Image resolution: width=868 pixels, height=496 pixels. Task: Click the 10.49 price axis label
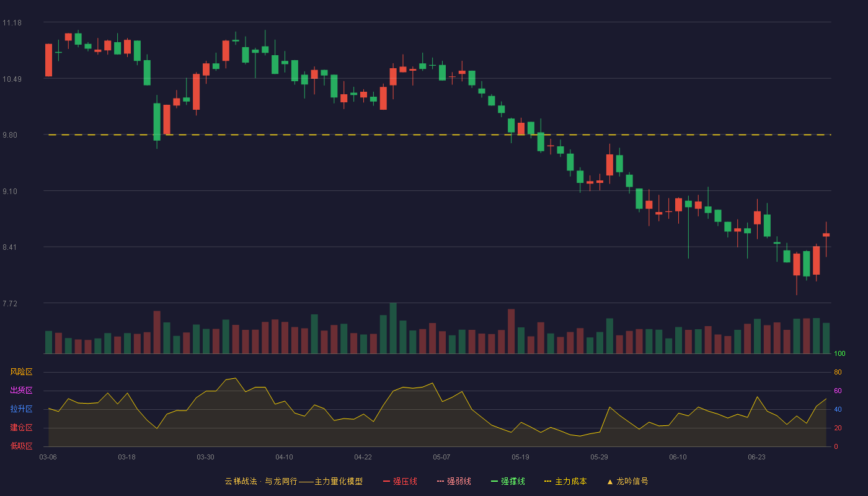(12, 79)
